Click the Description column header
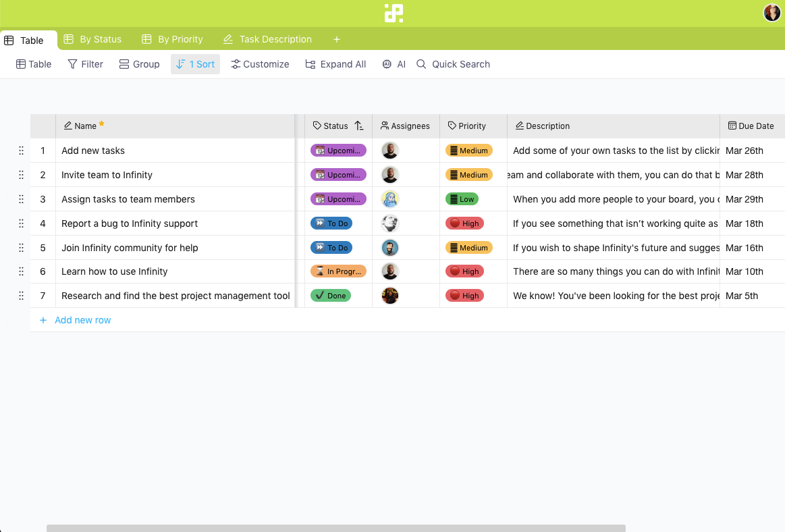785x532 pixels. coord(614,126)
